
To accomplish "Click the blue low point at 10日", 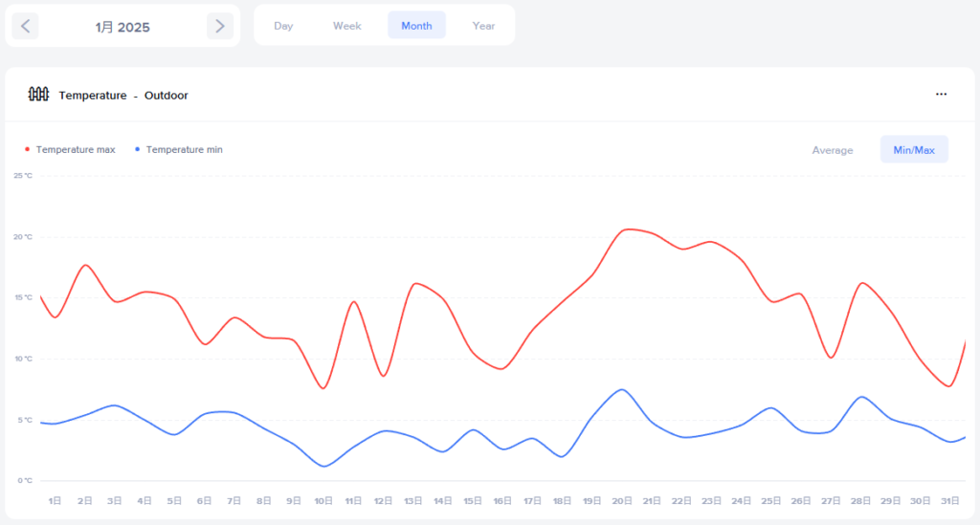I will click(x=324, y=466).
